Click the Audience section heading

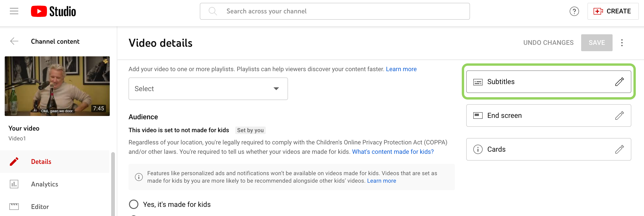[143, 117]
